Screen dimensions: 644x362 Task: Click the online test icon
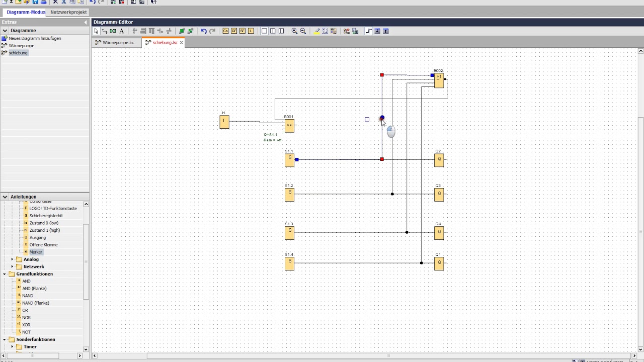point(355,31)
